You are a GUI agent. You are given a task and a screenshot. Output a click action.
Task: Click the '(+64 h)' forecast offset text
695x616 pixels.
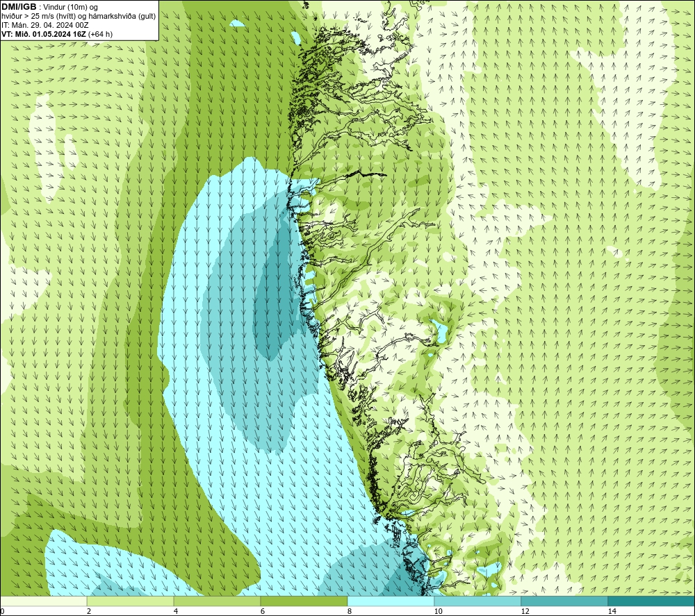coord(101,34)
